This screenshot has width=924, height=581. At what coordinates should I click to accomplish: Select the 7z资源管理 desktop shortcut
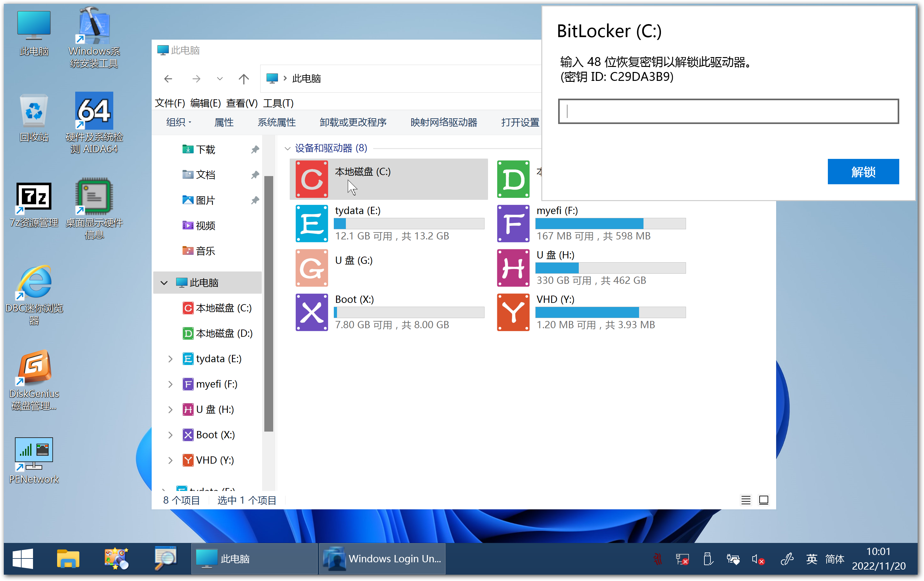(x=34, y=205)
